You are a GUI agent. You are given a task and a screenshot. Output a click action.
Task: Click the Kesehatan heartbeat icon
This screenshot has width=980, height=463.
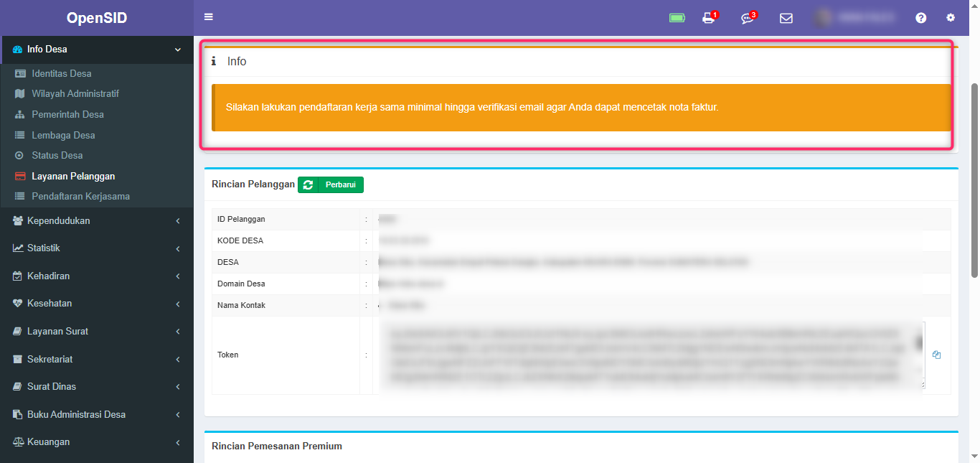[x=18, y=304]
